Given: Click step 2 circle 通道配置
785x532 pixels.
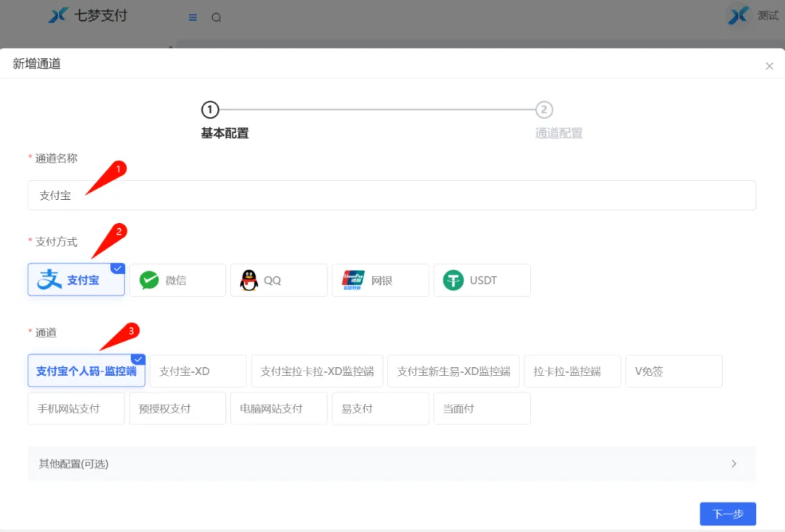Looking at the screenshot, I should (x=544, y=110).
